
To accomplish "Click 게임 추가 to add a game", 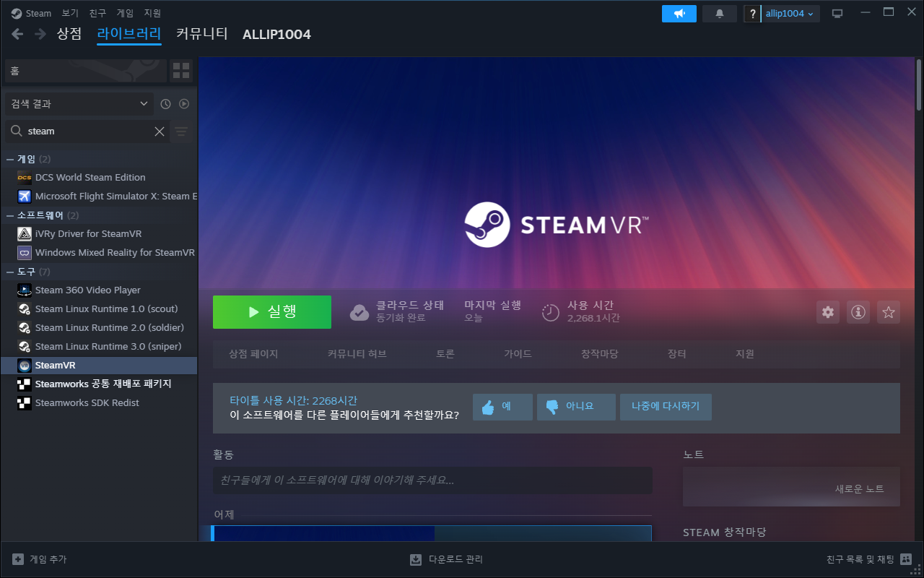I will pyautogui.click(x=39, y=558).
